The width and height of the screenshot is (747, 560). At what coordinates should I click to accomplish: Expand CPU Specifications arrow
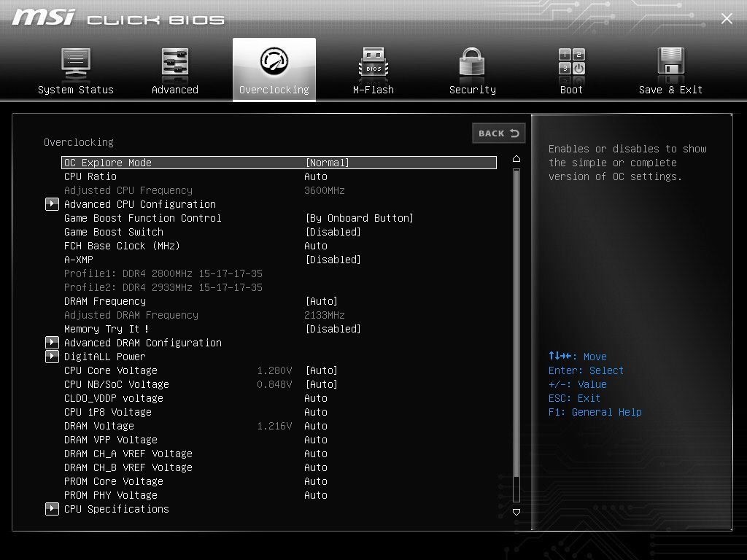pyautogui.click(x=52, y=509)
